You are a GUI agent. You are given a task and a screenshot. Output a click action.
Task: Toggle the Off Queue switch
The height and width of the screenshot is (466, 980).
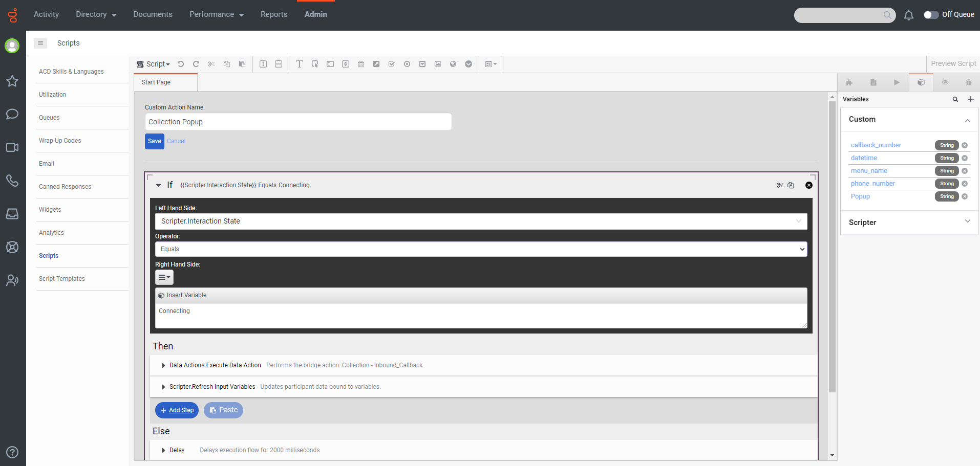pyautogui.click(x=931, y=15)
